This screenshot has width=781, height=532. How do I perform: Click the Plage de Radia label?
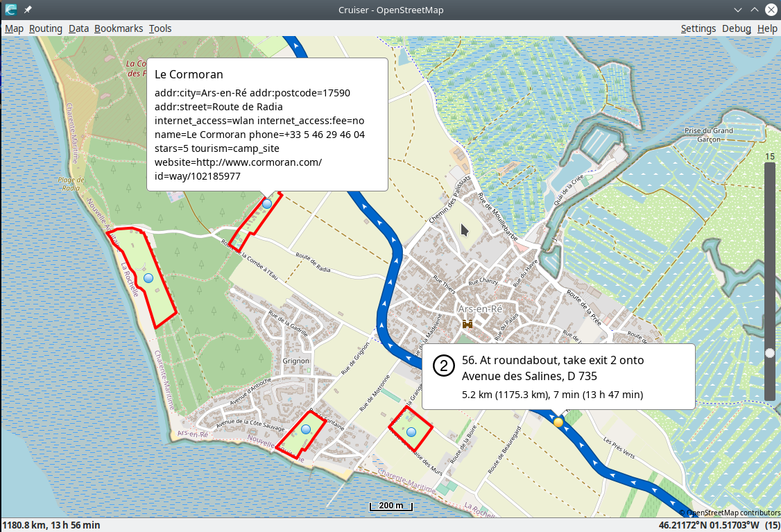point(71,184)
